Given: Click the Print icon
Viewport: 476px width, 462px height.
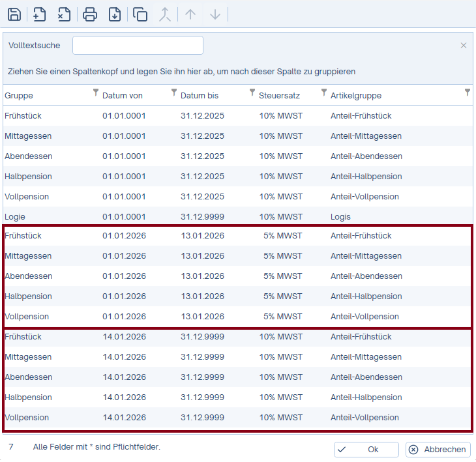Looking at the screenshot, I should (90, 14).
